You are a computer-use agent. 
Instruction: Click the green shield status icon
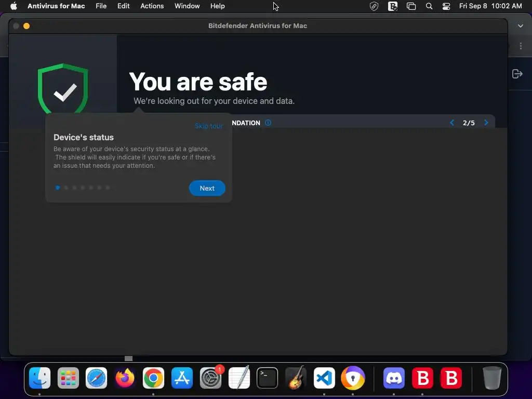[x=63, y=89]
